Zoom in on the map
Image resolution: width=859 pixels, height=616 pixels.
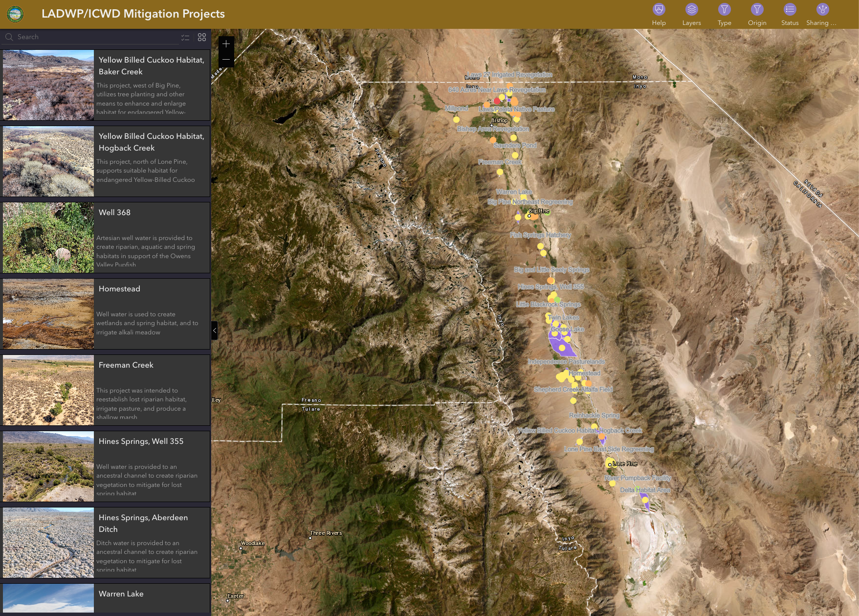pos(226,44)
